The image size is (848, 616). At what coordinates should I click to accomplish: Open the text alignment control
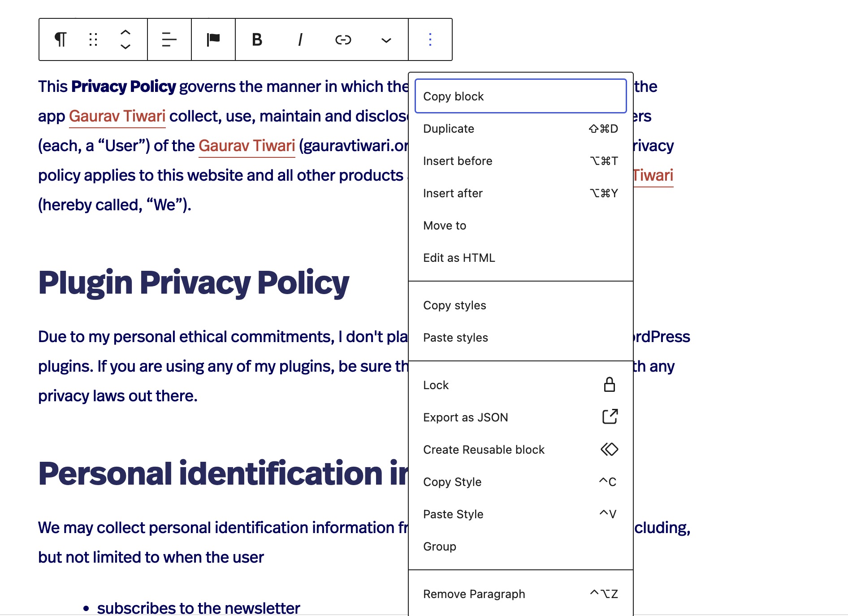[x=169, y=39]
